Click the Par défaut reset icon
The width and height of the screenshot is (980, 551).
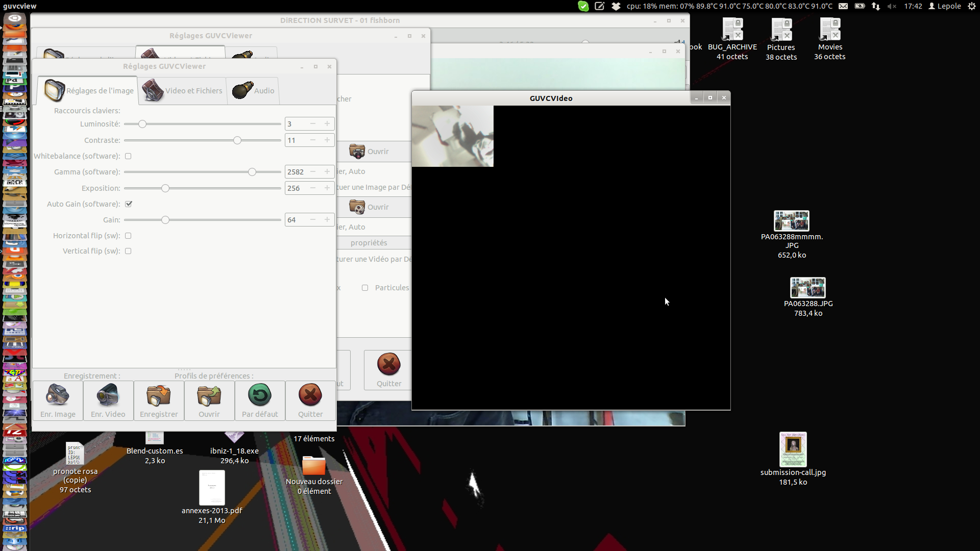pyautogui.click(x=260, y=395)
